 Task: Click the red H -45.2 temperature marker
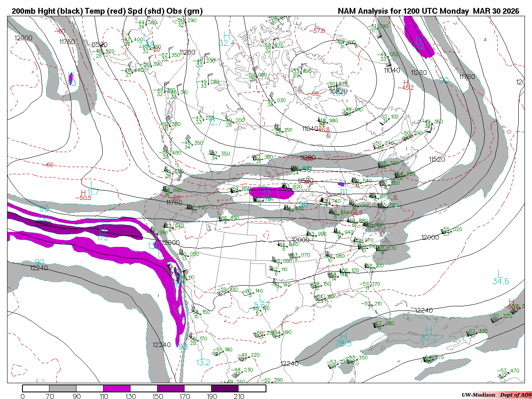(x=406, y=85)
